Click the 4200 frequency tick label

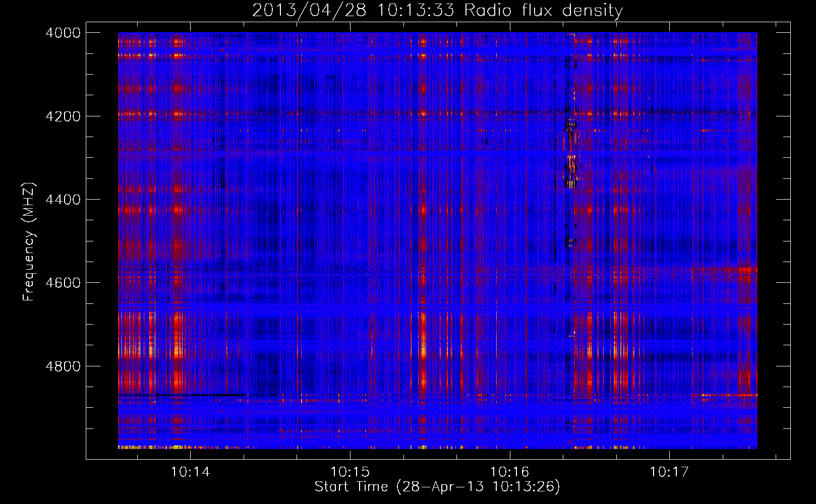[63, 116]
